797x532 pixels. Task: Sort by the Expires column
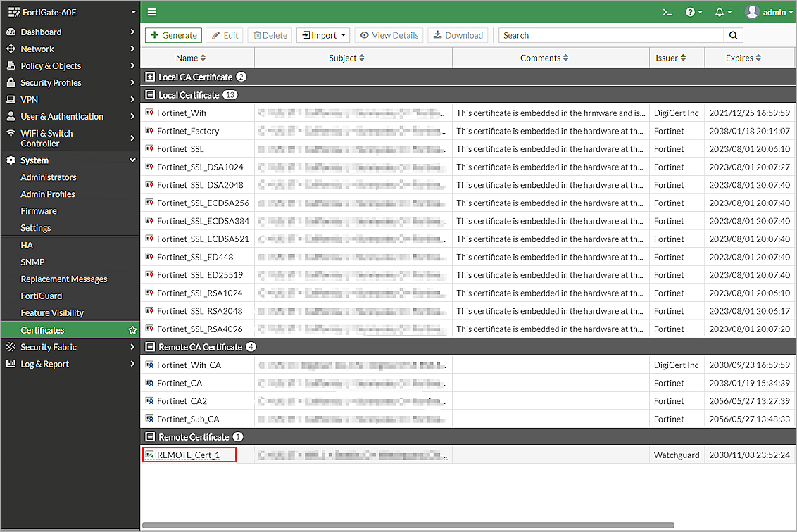click(x=743, y=58)
